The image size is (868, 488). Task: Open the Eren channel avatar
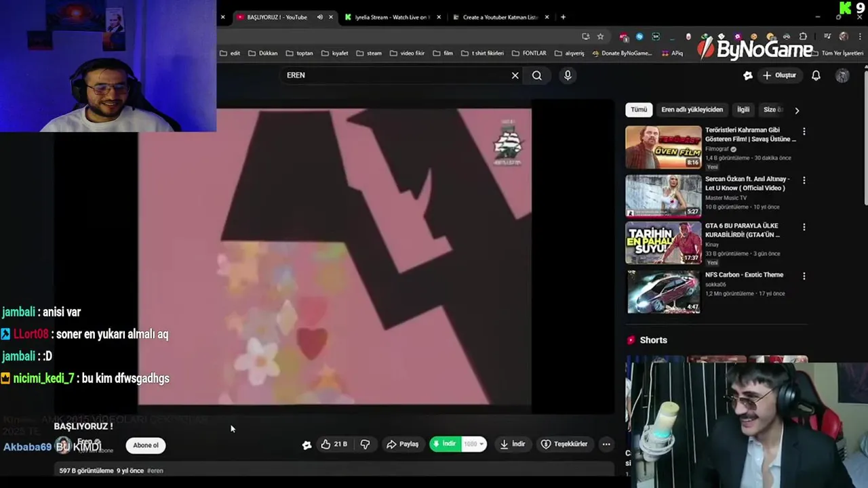(x=63, y=445)
